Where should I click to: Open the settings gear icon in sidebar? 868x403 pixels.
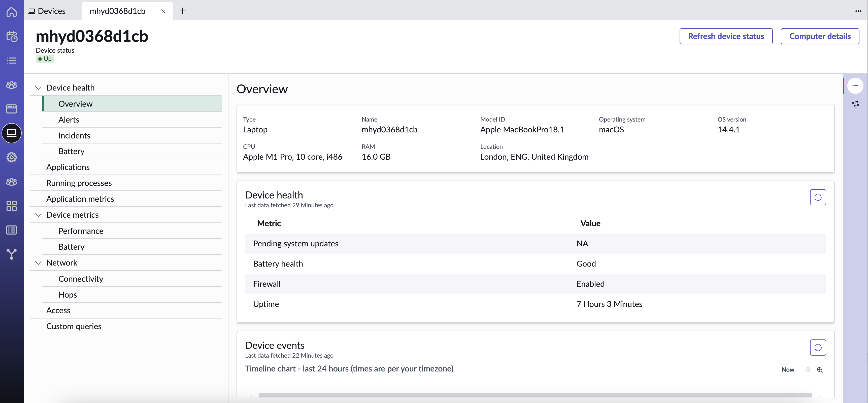[11, 157]
